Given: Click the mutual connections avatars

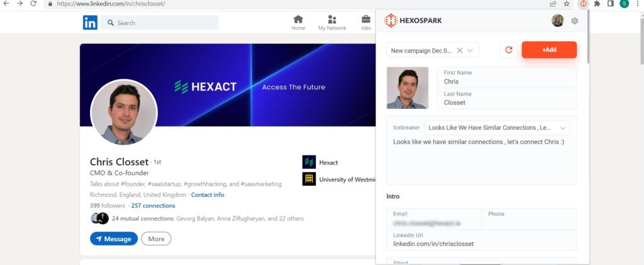Looking at the screenshot, I should (x=99, y=218).
